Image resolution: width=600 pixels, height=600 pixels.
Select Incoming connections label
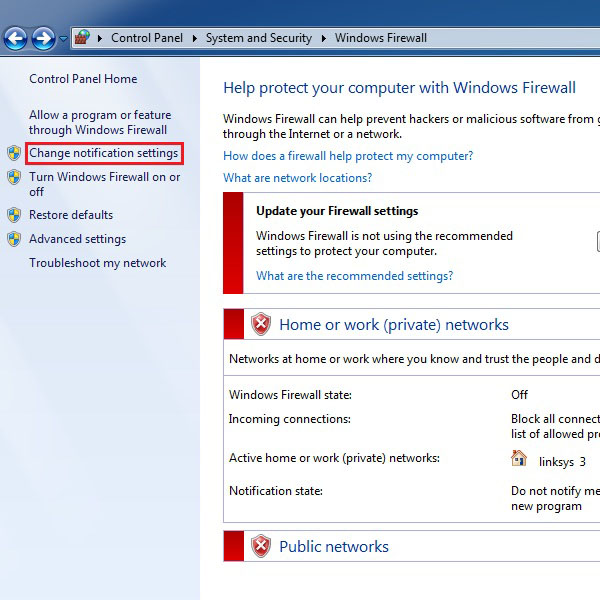(x=290, y=419)
